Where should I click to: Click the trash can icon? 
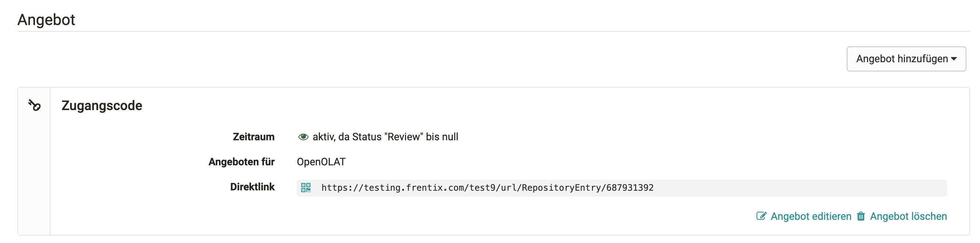click(x=861, y=216)
